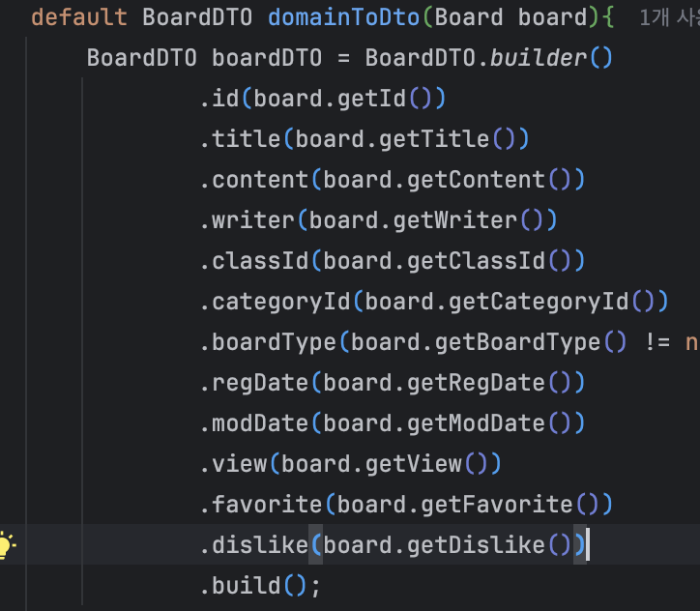Click getTitle in the title line

coord(435,139)
